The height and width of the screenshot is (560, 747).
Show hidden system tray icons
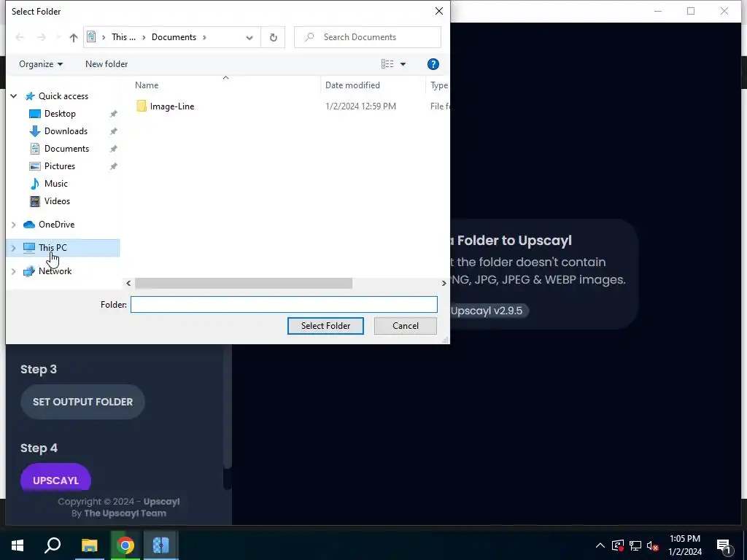(x=600, y=545)
